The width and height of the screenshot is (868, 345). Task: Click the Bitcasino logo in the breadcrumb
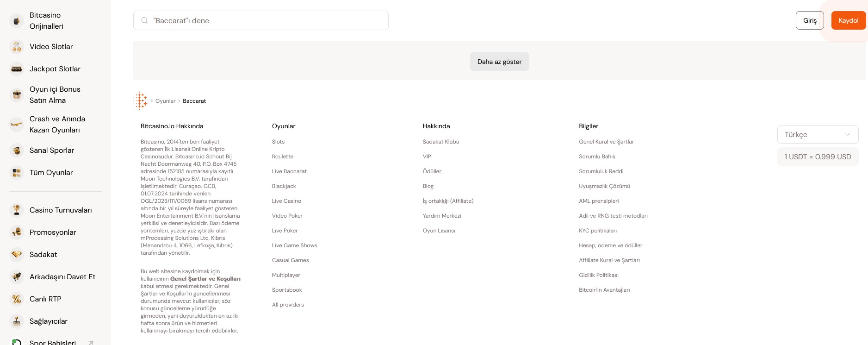point(141,100)
